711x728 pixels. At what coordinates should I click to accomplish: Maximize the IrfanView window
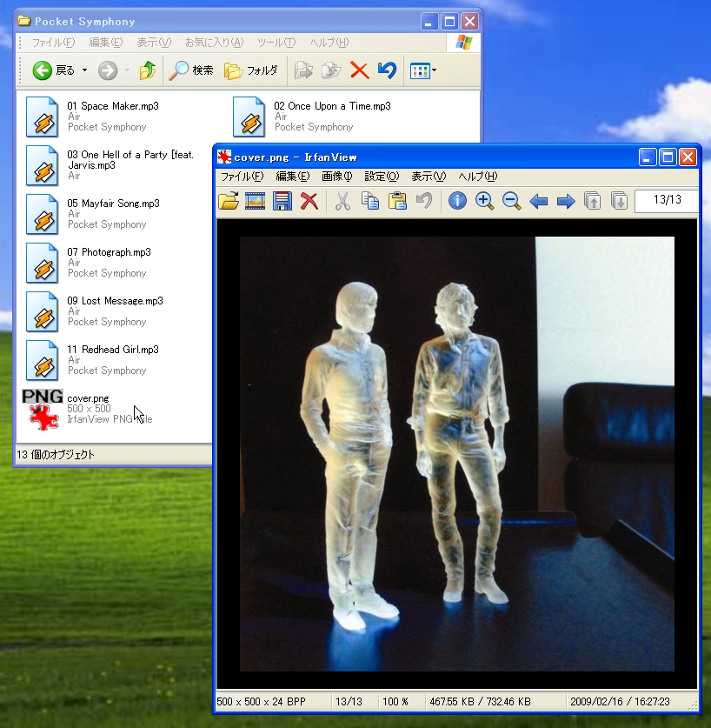(x=668, y=157)
